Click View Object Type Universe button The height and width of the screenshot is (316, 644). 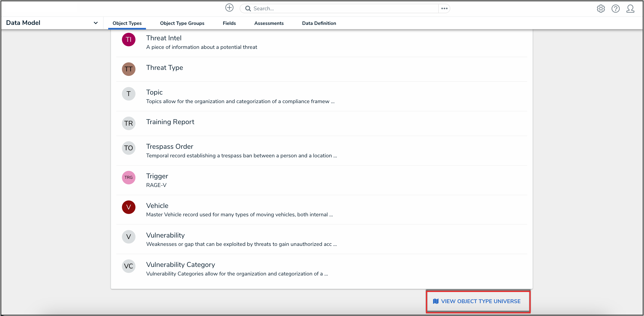478,301
